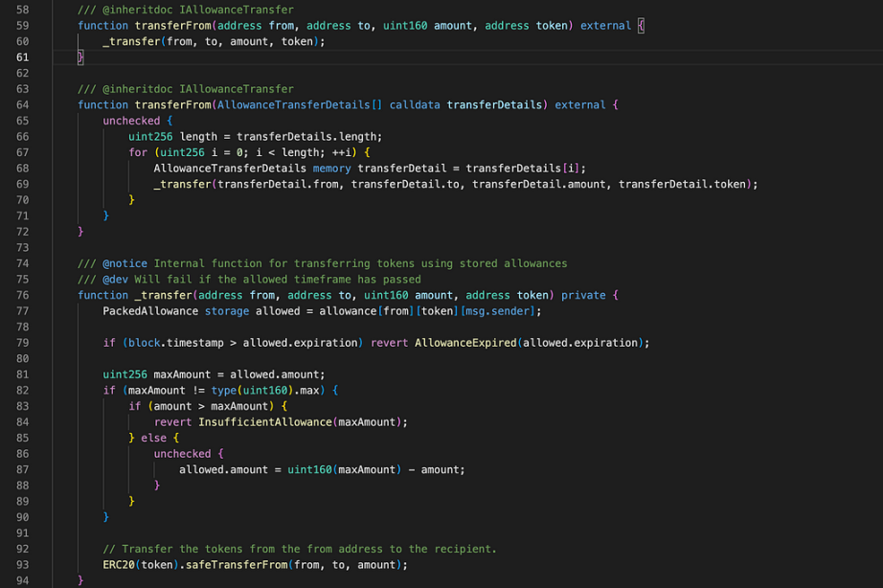
Task: Click the "++i" increment on line 67
Action: click(341, 152)
